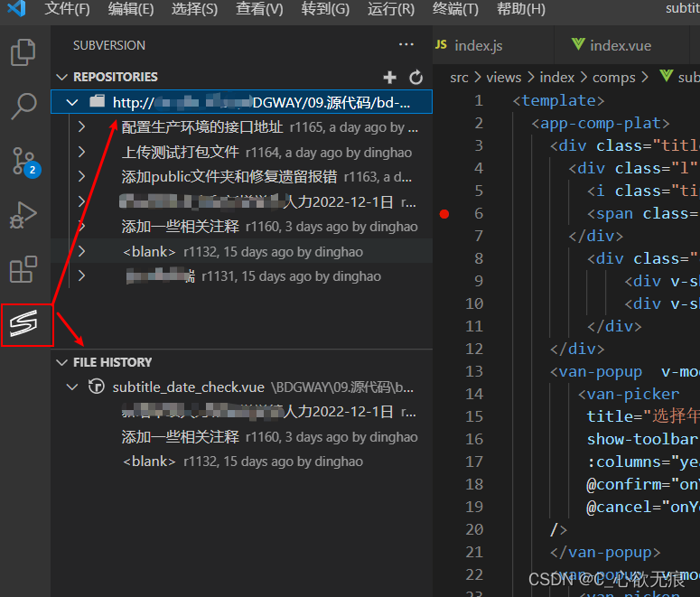The height and width of the screenshot is (597, 700).
Task: Expand the r1132 blank commit in Repositories
Action: tap(81, 251)
